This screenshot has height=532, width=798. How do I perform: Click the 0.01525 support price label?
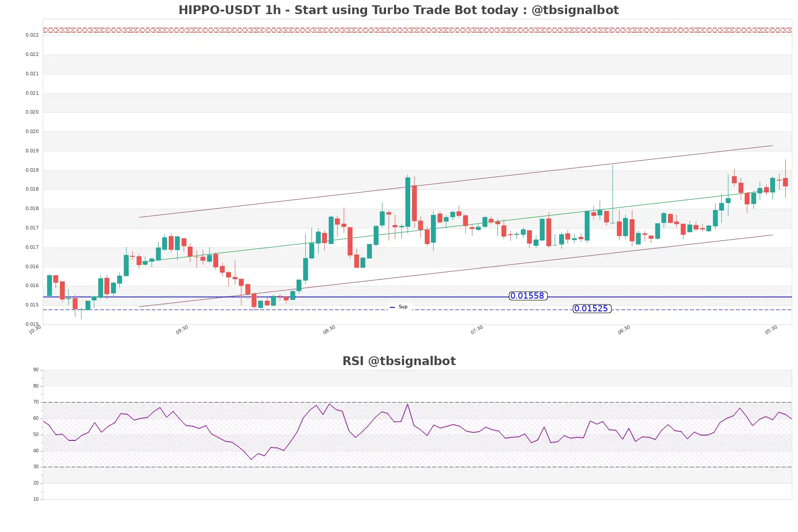point(592,309)
